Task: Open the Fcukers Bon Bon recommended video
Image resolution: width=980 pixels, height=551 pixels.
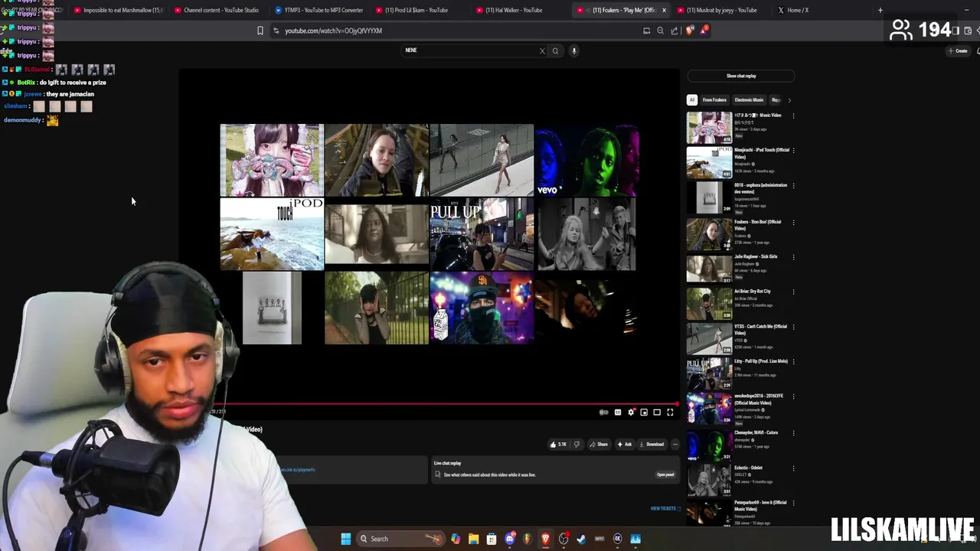Action: 709,235
